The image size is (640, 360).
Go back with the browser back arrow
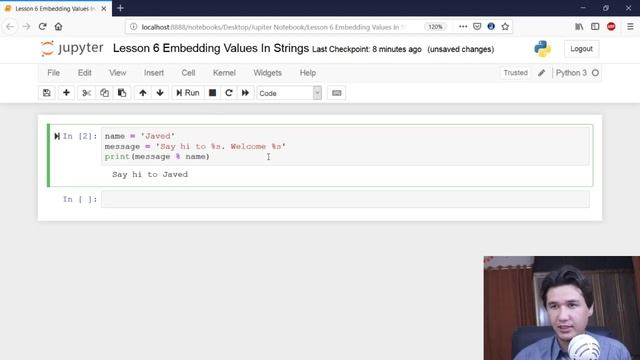[x=10, y=27]
